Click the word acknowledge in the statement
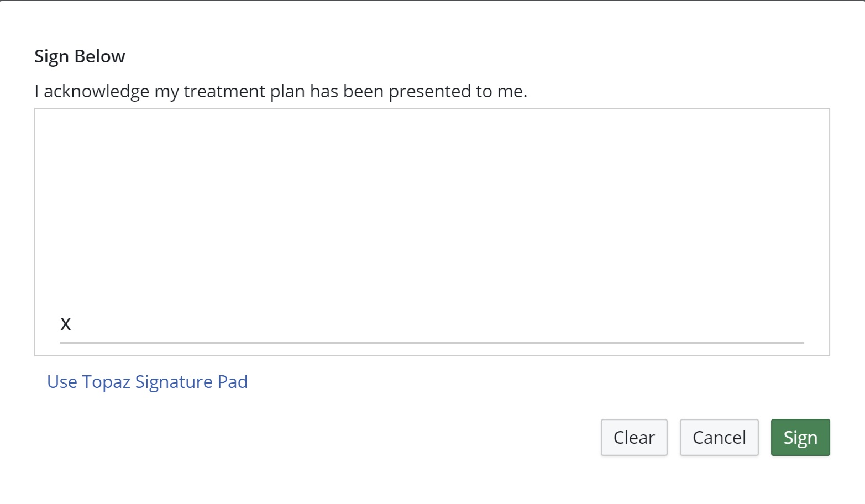 click(x=96, y=91)
